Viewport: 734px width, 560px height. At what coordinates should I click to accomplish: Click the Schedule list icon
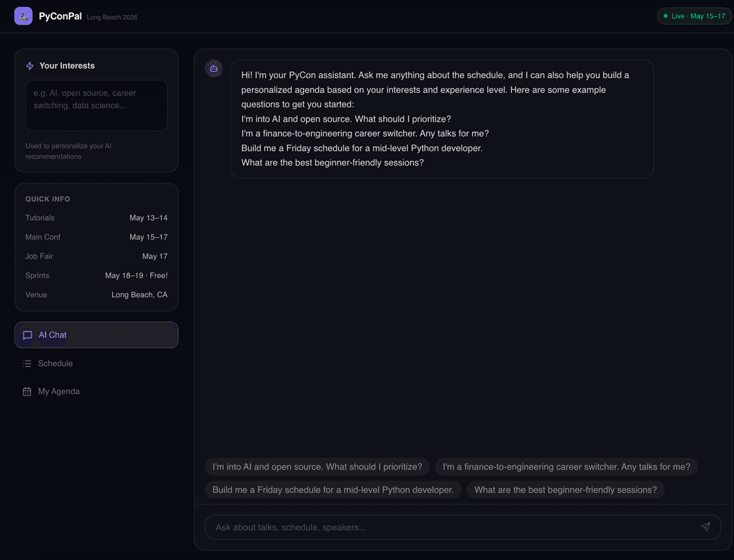(x=27, y=364)
